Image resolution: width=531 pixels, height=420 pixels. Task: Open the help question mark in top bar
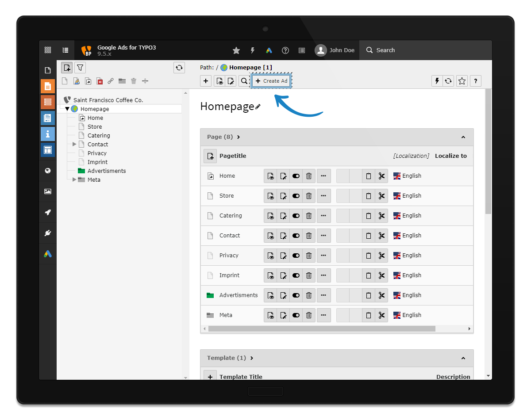pos(285,50)
